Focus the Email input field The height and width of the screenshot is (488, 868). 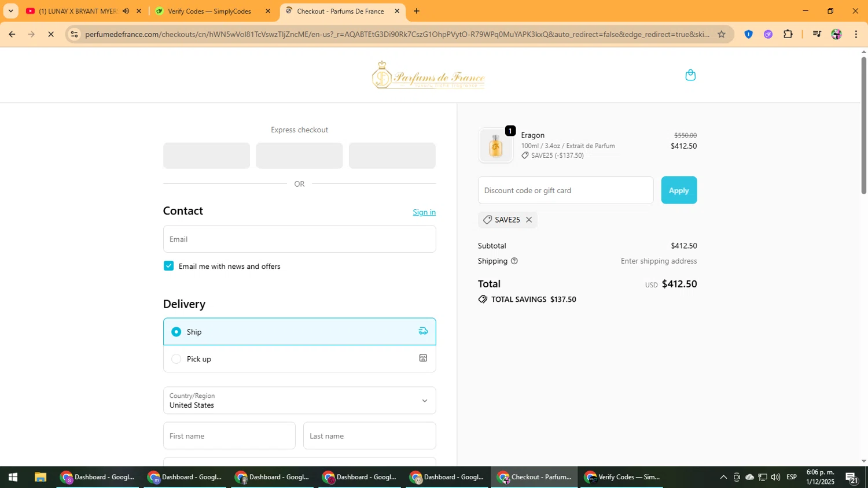coord(299,239)
